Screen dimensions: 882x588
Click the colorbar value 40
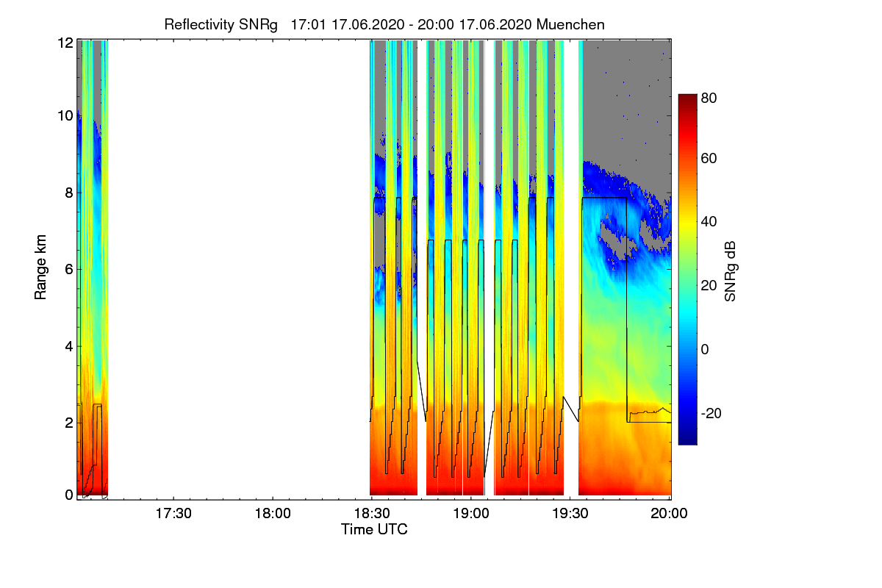click(709, 221)
